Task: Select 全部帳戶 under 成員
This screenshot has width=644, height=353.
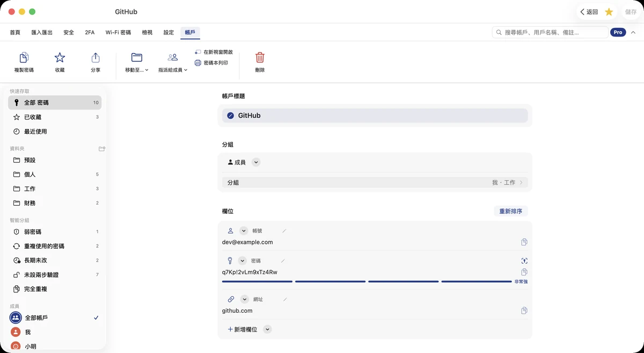Action: click(55, 318)
